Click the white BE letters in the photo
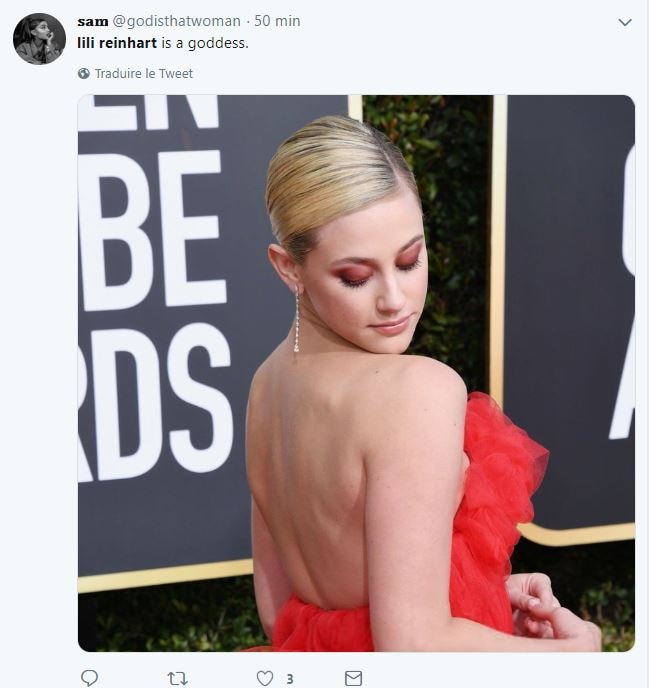The image size is (649, 688). point(149,228)
